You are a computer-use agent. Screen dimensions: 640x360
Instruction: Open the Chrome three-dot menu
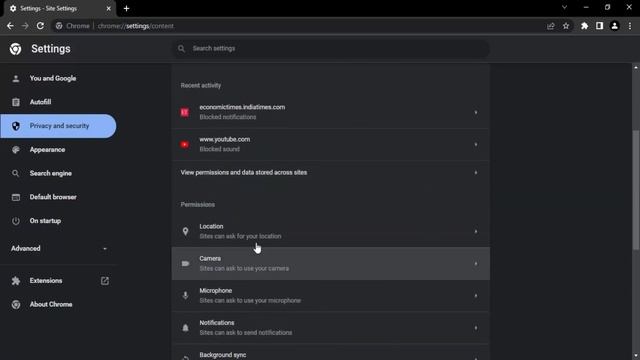click(630, 26)
